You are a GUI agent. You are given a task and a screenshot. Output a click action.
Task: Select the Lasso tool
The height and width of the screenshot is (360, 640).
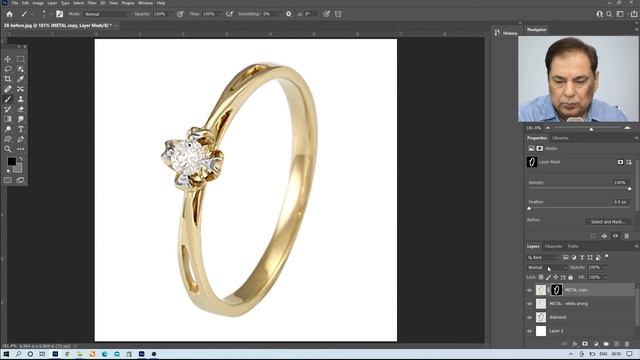pyautogui.click(x=8, y=69)
